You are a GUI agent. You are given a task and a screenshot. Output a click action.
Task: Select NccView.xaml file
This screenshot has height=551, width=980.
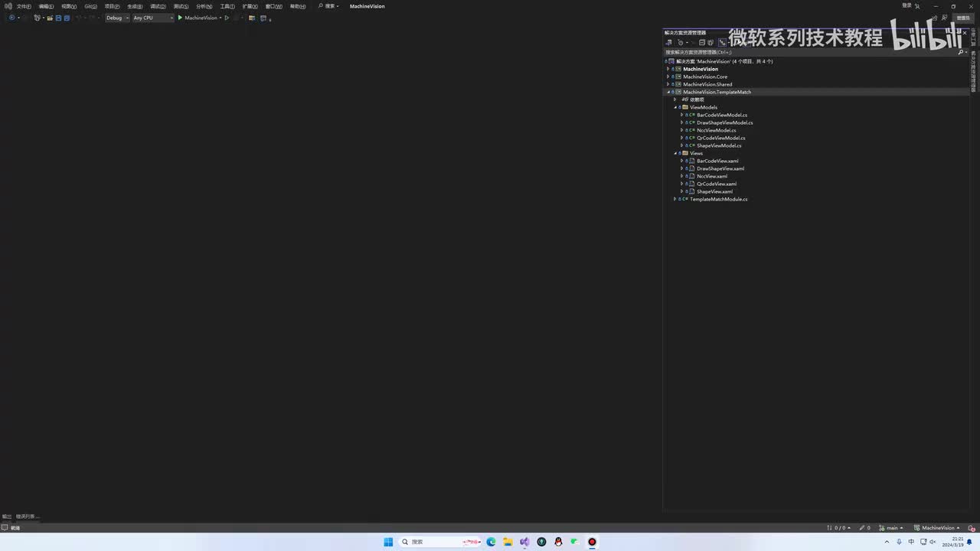pos(712,176)
